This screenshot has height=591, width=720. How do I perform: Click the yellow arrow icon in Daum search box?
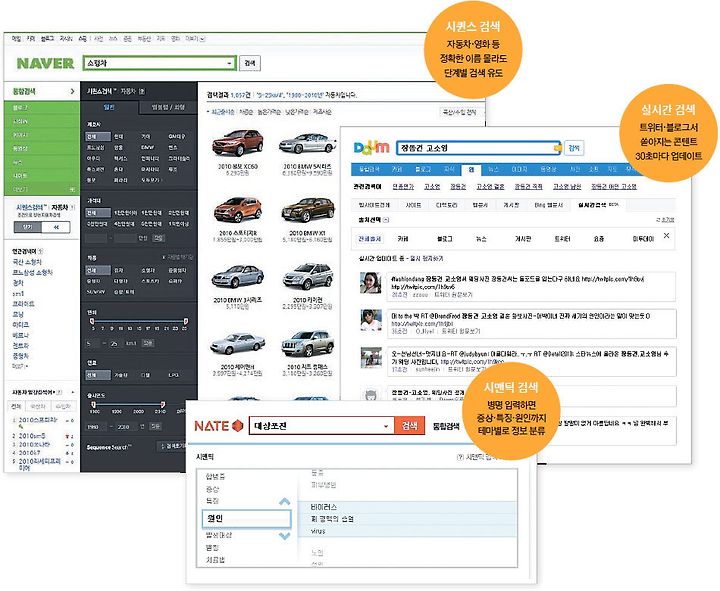click(x=558, y=148)
